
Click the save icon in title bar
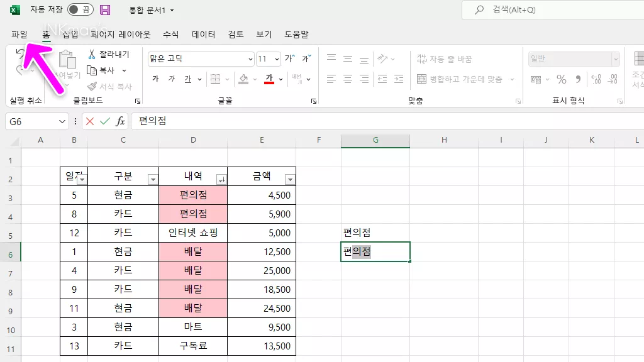[x=105, y=10]
